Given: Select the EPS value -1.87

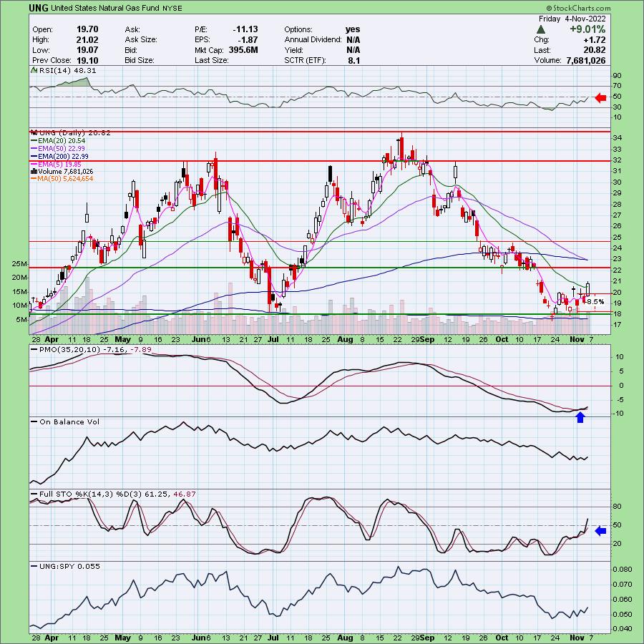Looking at the screenshot, I should click(x=248, y=40).
